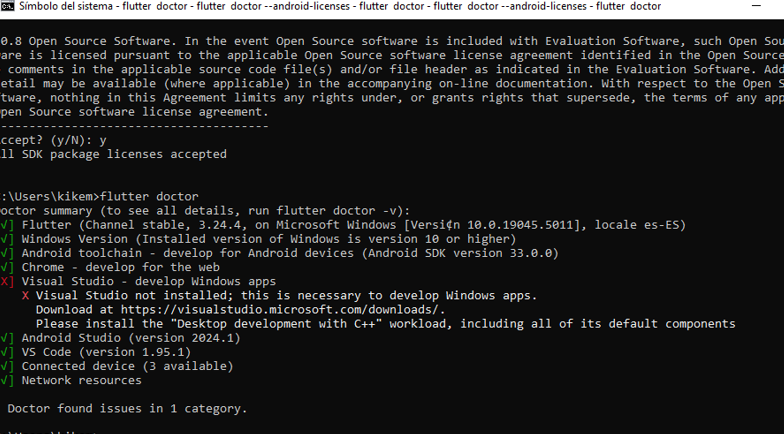Click the green check beside Flutter line
This screenshot has height=434, width=784.
7,226
